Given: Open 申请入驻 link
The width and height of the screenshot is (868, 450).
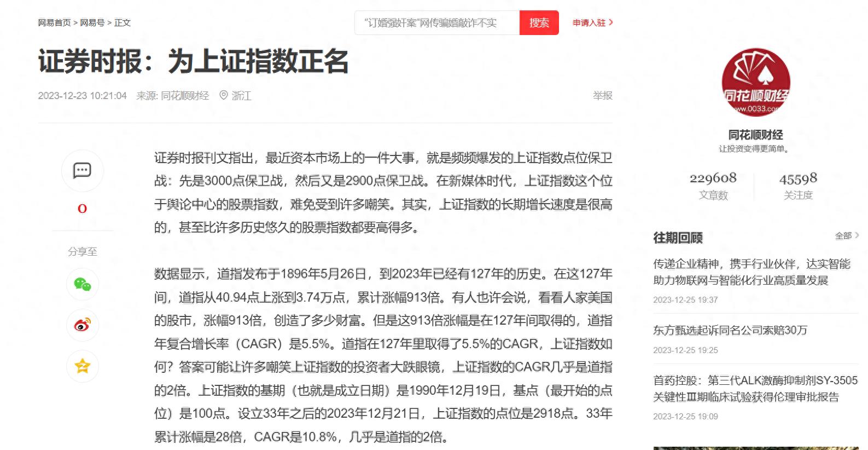Looking at the screenshot, I should (593, 22).
